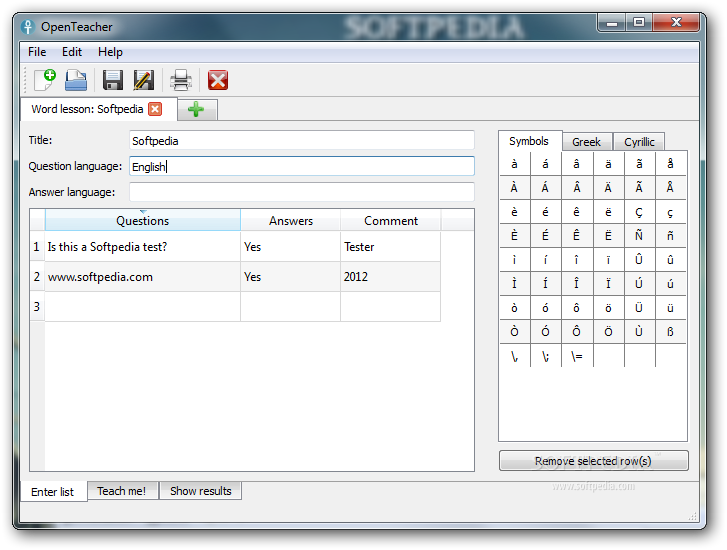Insert the å lowercase symbol

click(x=670, y=164)
